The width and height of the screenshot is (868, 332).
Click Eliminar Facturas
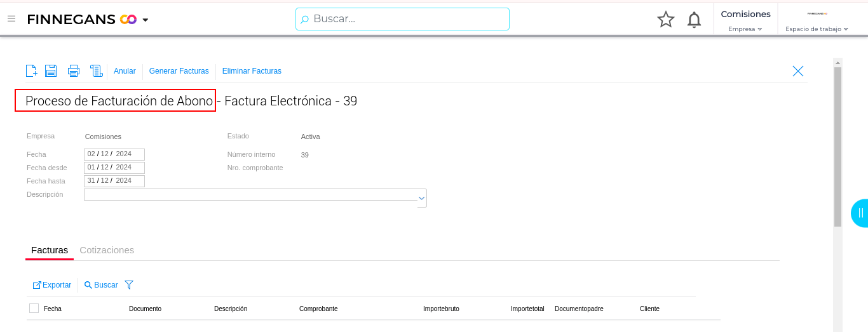(252, 71)
